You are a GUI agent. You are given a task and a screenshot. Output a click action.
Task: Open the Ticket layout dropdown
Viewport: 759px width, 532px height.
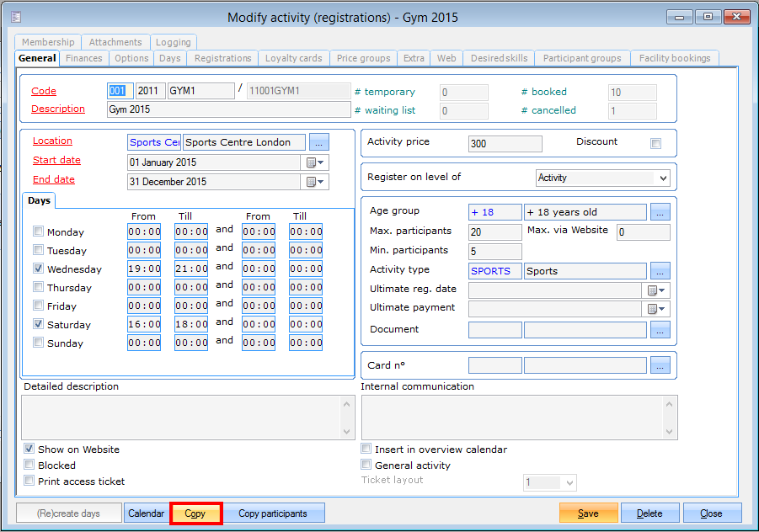[x=569, y=483]
